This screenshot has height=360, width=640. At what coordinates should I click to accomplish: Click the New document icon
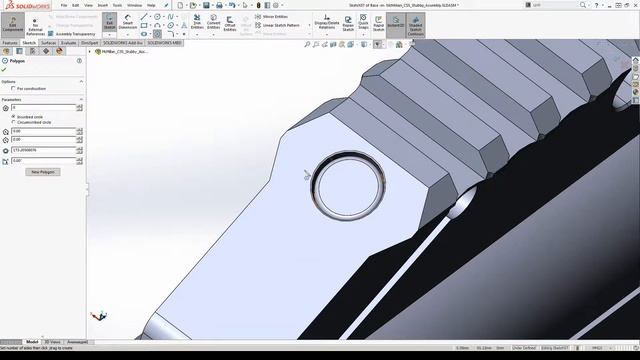[x=180, y=5]
